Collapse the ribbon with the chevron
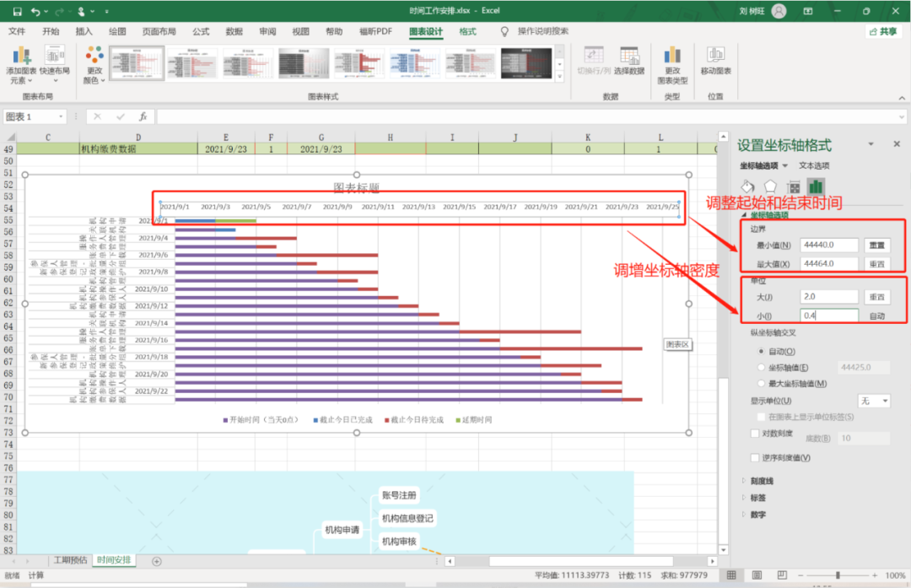The image size is (911, 588). [x=902, y=98]
